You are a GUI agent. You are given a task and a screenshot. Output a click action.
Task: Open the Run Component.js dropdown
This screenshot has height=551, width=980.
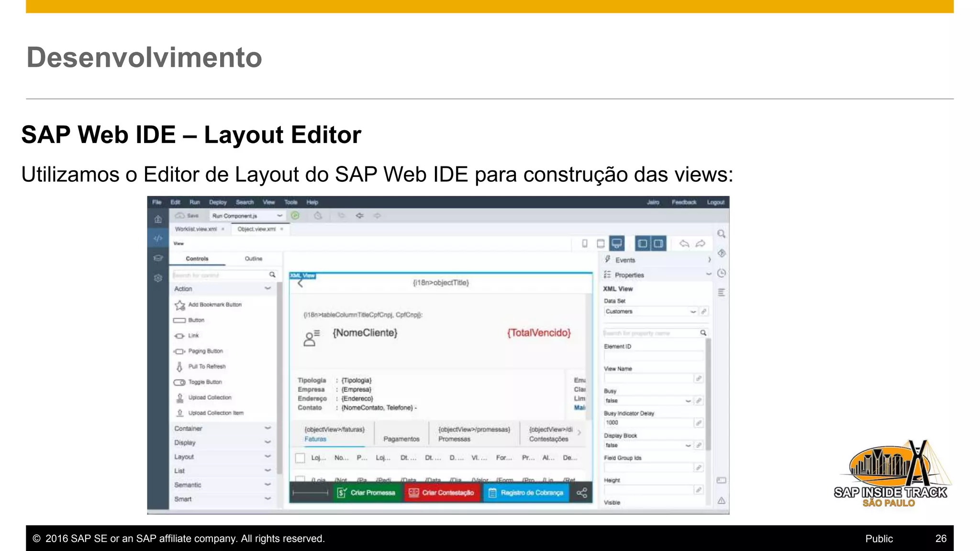pos(247,216)
